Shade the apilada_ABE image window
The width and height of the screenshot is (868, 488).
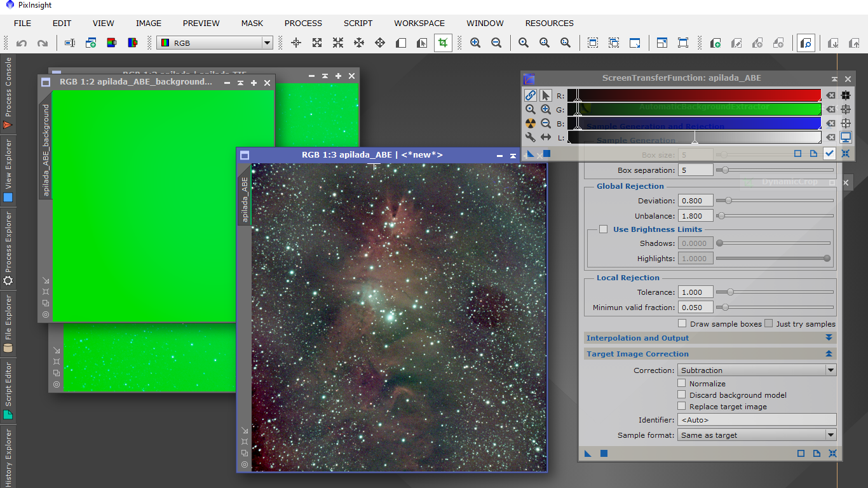point(513,155)
